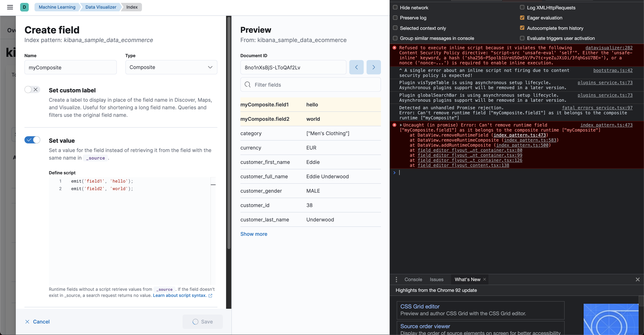Image resolution: width=644 pixels, height=335 pixels.
Task: Go to previous document in preview
Action: pyautogui.click(x=356, y=67)
